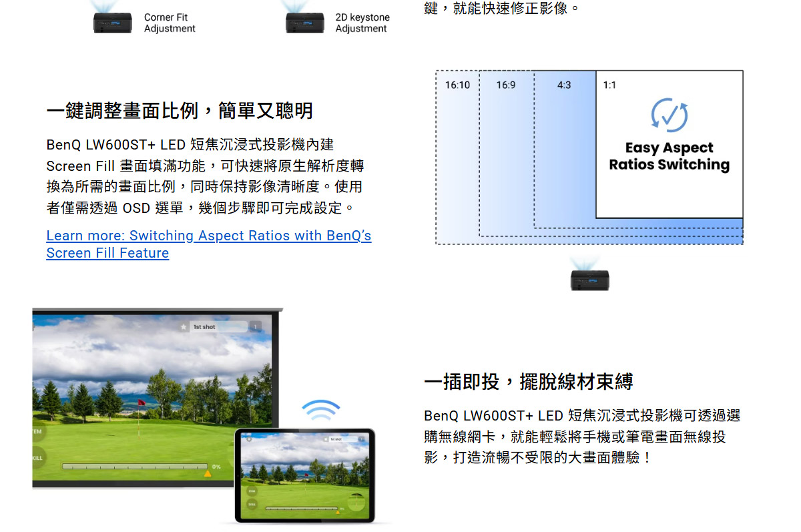The image size is (801, 532).
Task: Click the shot power bar on projector screen
Action: click(133, 467)
